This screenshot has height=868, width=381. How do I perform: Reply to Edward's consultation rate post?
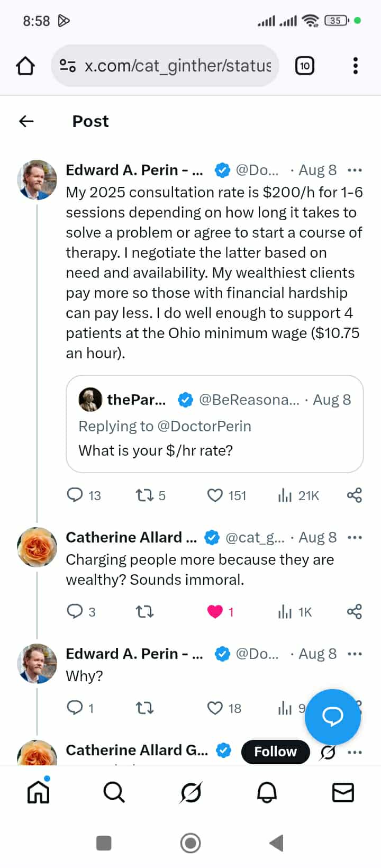75,495
